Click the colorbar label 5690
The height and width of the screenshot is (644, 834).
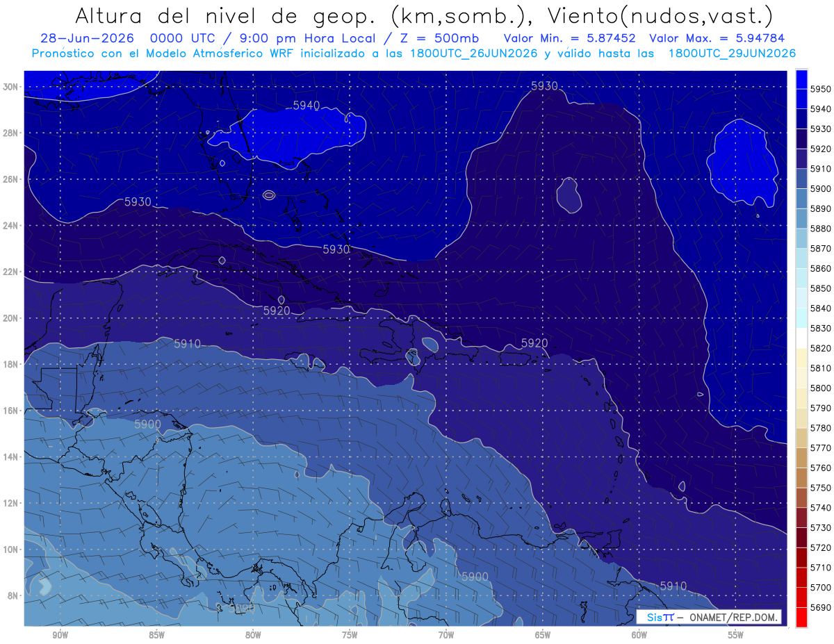coord(820,607)
